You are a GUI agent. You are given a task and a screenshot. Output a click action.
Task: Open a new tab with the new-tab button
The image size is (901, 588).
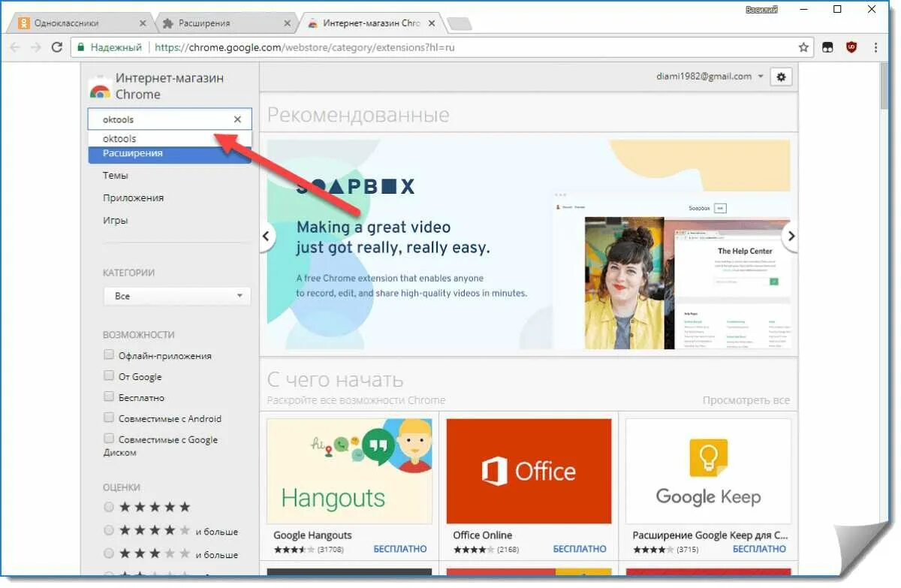pos(459,23)
